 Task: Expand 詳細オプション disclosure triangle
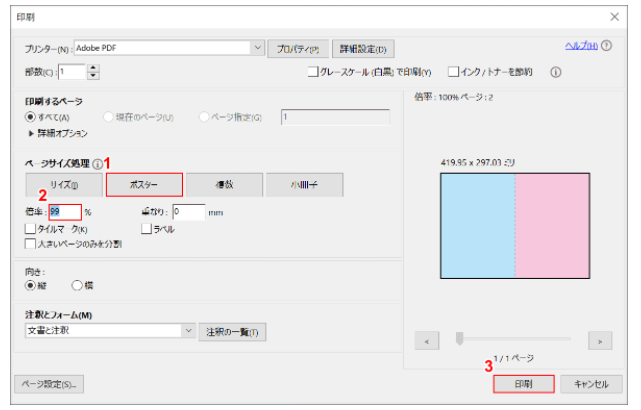pyautogui.click(x=30, y=133)
